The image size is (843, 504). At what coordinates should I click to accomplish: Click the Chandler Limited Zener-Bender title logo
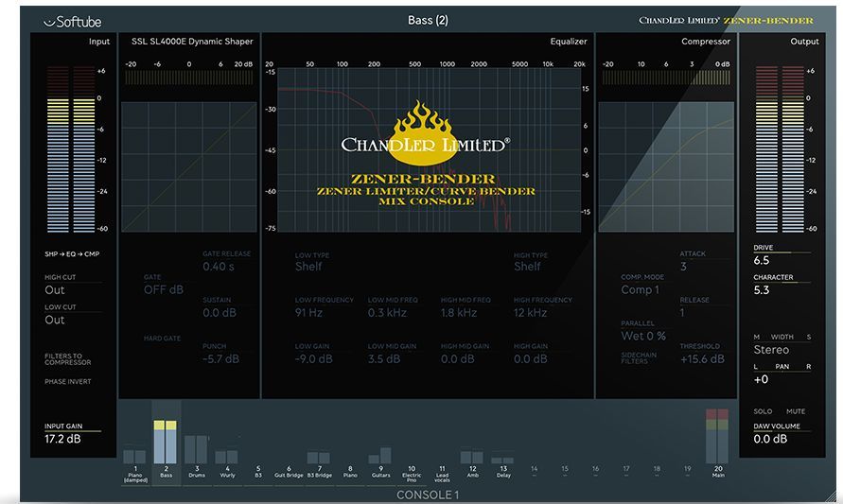(x=726, y=21)
